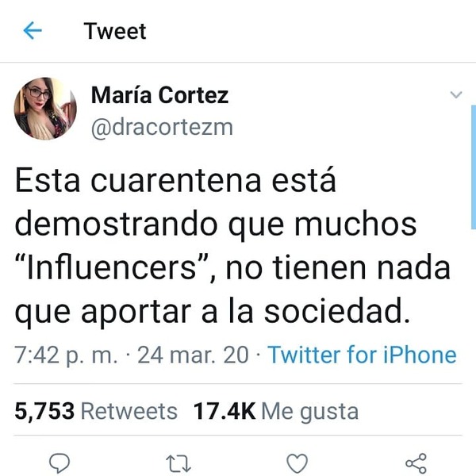Open the @dracortezm handle
476x476 pixels.
pyautogui.click(x=162, y=128)
